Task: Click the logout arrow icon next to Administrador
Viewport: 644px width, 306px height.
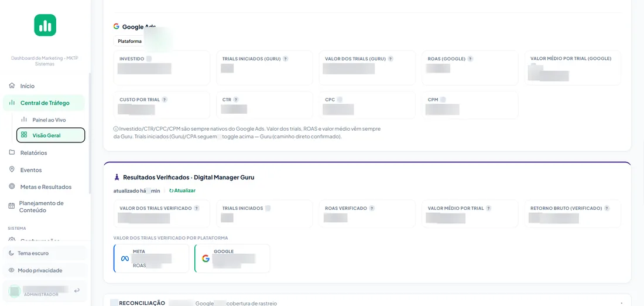Action: coord(77,290)
